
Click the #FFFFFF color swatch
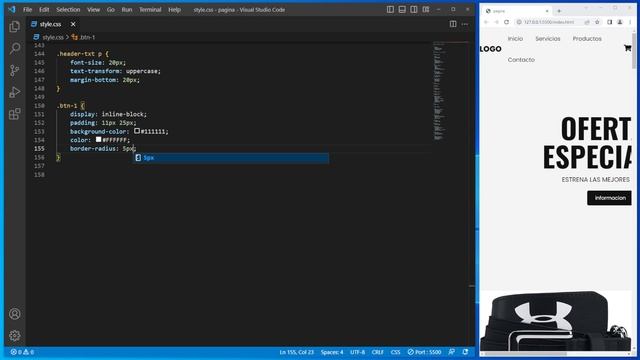[98, 140]
